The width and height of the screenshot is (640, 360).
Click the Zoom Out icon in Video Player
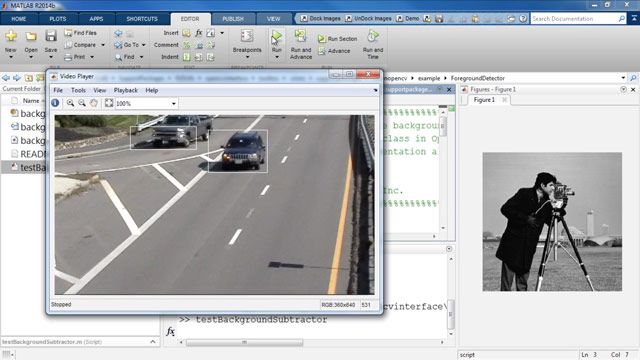click(82, 103)
